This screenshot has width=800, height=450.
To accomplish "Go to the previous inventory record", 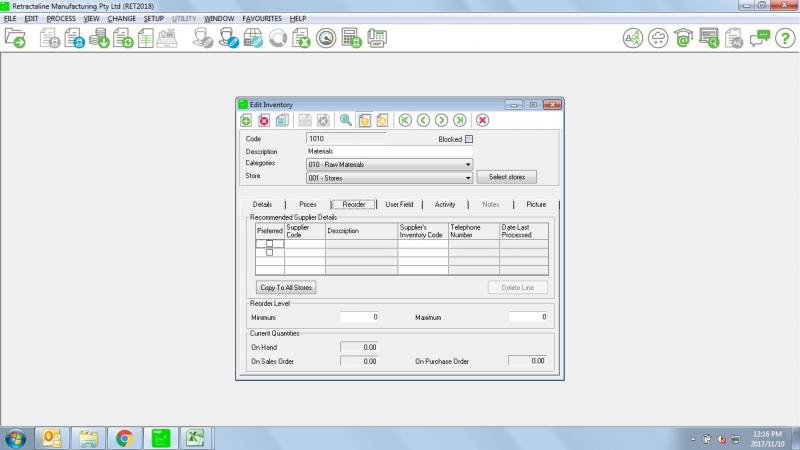I will coord(423,120).
